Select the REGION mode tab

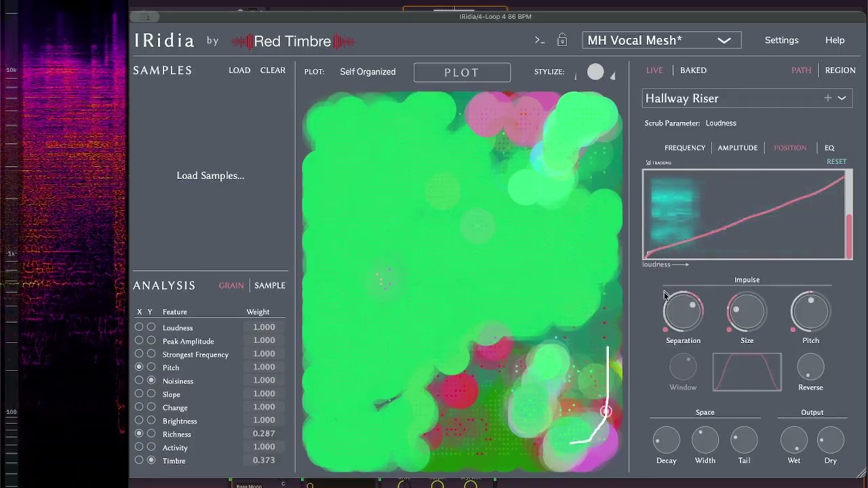tap(840, 70)
